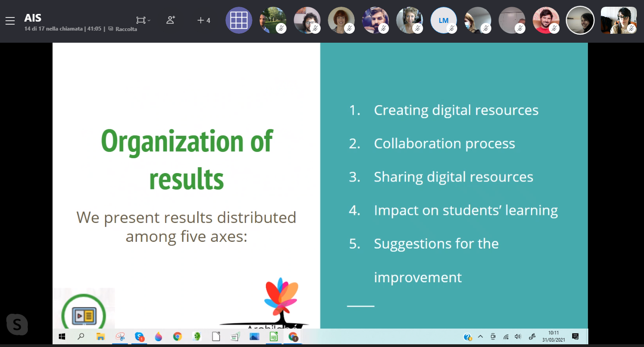
Task: Select the participant with green park avatar
Action: coord(273,20)
